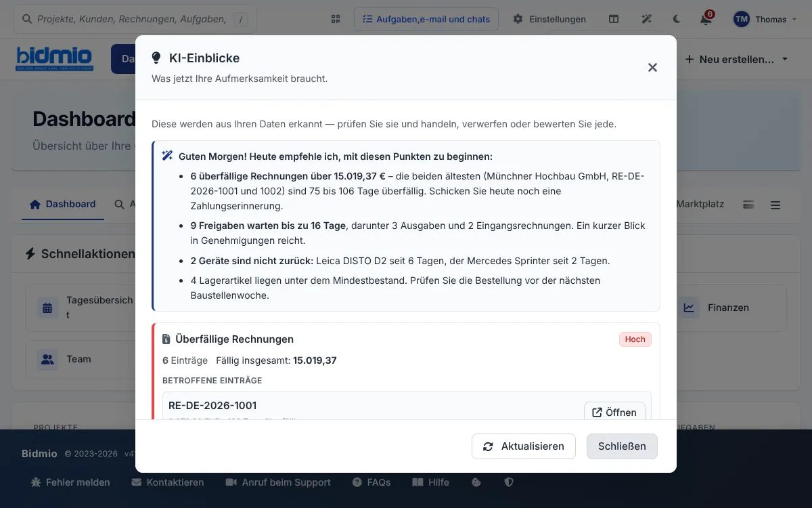Open the Hilfe footer link
The image size is (812, 508).
click(x=430, y=482)
